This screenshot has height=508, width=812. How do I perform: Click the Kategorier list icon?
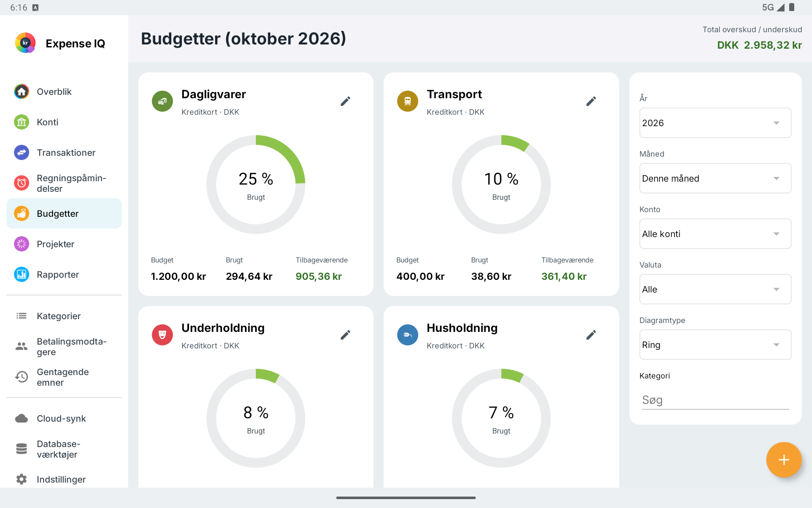pos(22,316)
